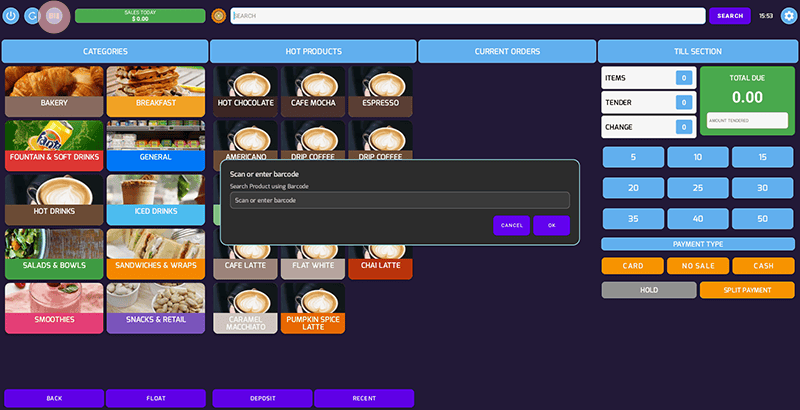Select the 25 quick amount
This screenshot has height=410, width=800.
[x=698, y=188]
